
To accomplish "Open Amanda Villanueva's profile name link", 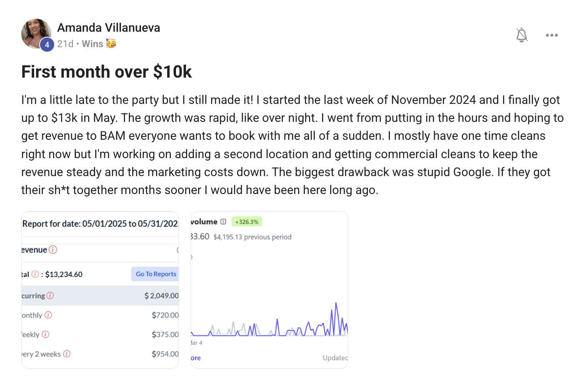I will (108, 28).
